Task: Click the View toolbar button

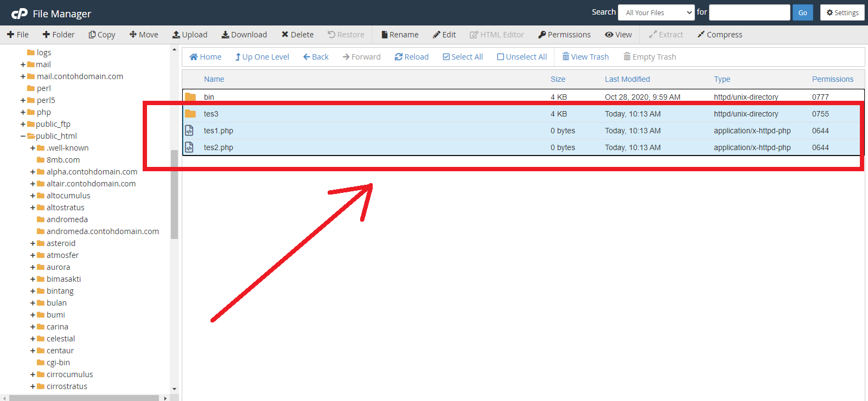Action: pos(618,35)
